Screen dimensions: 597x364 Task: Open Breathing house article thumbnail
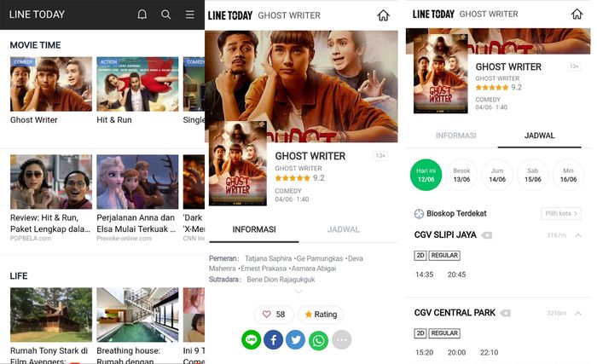(137, 315)
